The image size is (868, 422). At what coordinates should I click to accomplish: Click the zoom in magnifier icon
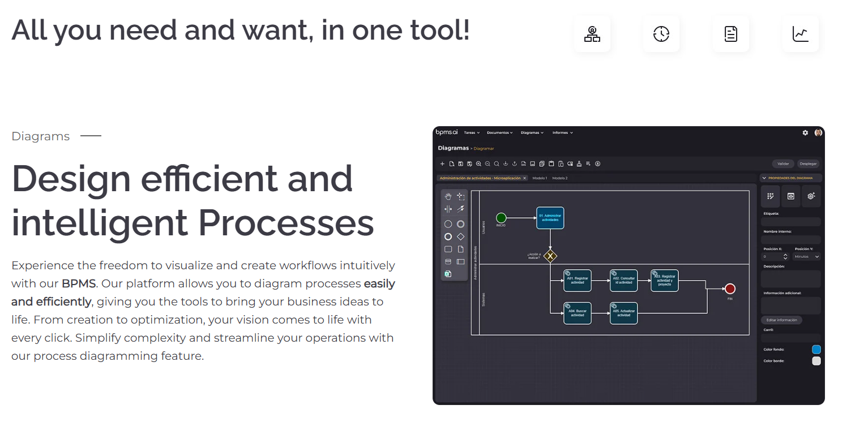point(478,164)
